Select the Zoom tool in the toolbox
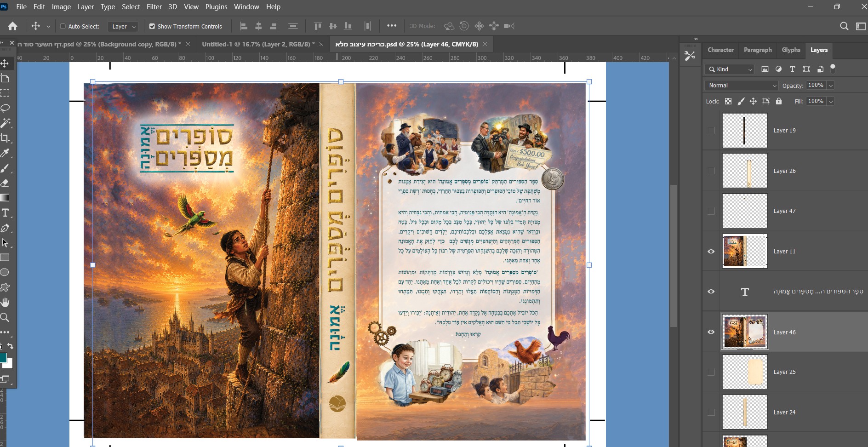Viewport: 868px width, 447px height. (5, 317)
